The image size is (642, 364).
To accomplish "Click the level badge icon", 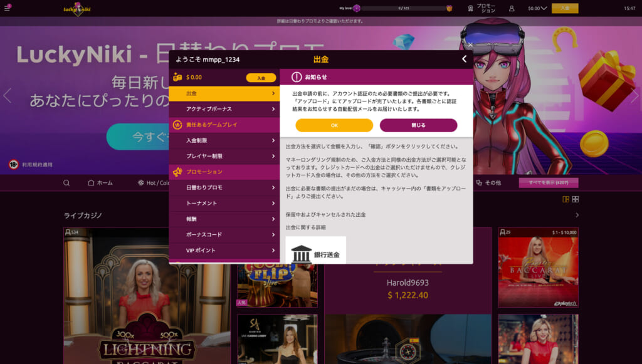I will (357, 8).
